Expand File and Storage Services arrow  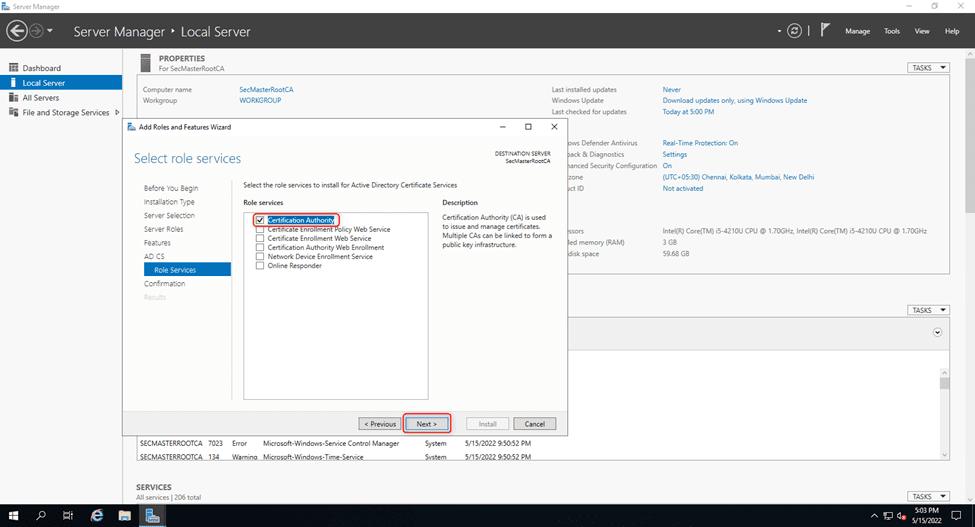117,112
